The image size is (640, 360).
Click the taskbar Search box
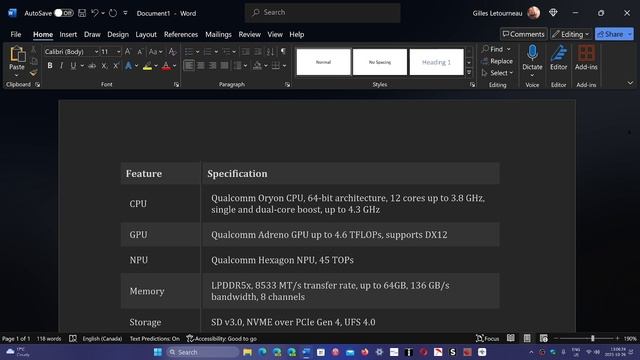pos(203,352)
